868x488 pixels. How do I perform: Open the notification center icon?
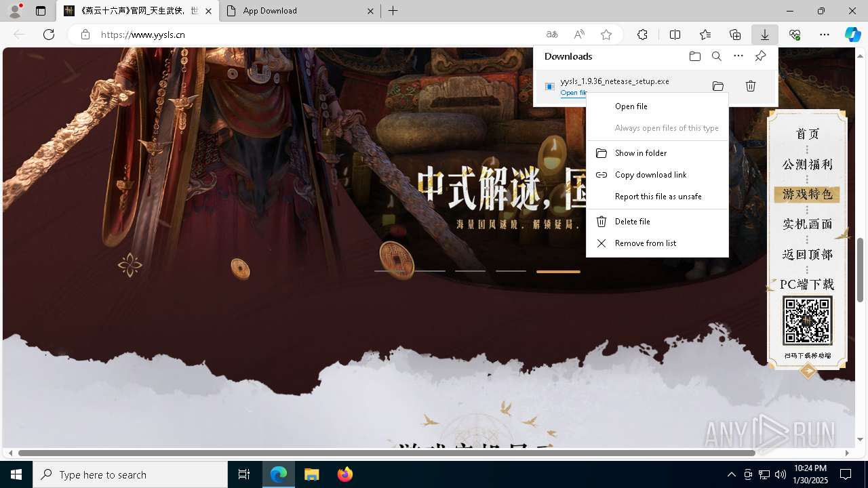click(846, 474)
